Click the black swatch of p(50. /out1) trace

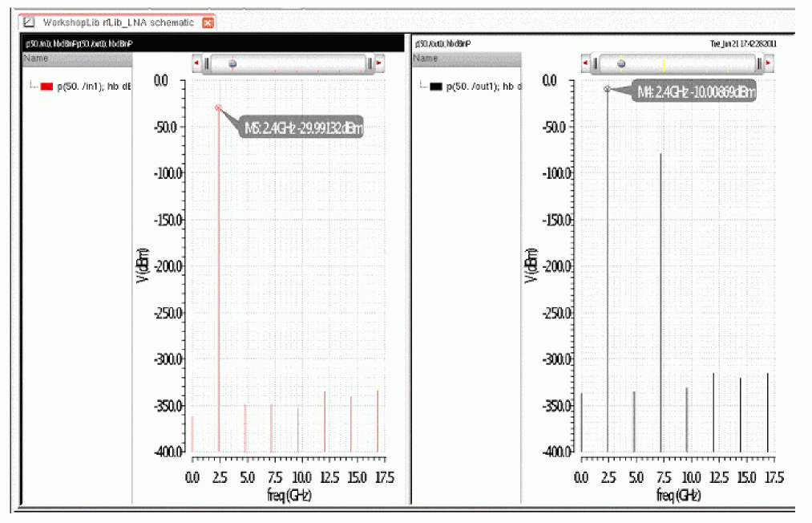[436, 87]
